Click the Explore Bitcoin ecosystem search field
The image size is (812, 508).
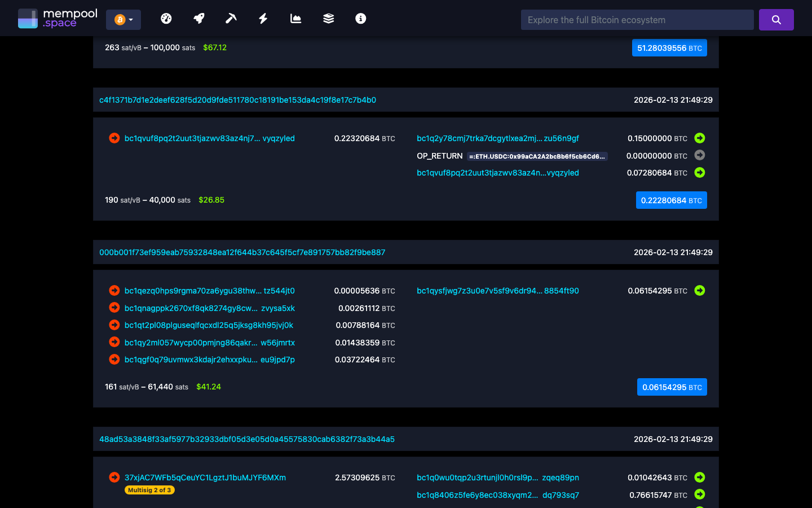coord(637,19)
